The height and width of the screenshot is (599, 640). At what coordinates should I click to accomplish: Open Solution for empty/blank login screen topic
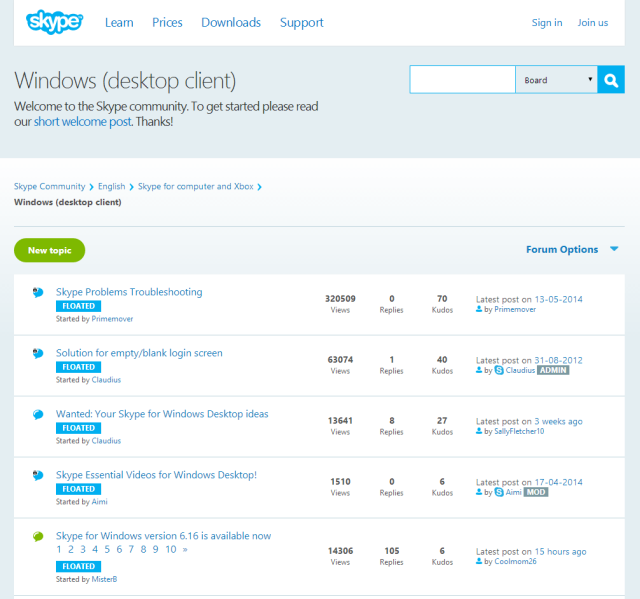pyautogui.click(x=139, y=353)
